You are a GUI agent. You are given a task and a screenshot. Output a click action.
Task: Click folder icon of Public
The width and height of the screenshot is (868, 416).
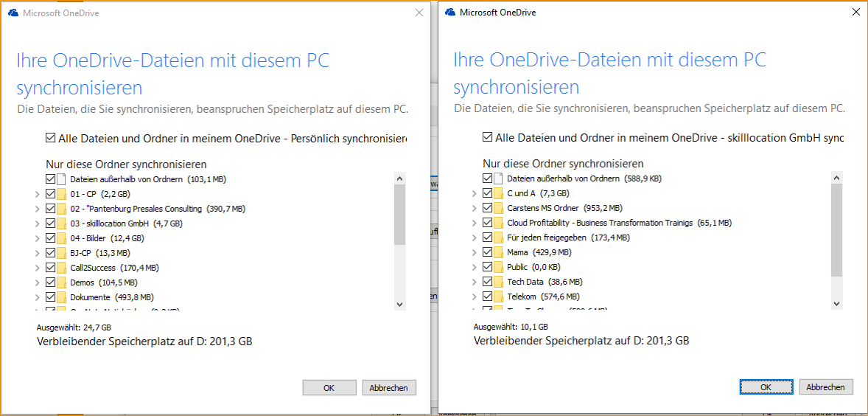click(x=499, y=266)
